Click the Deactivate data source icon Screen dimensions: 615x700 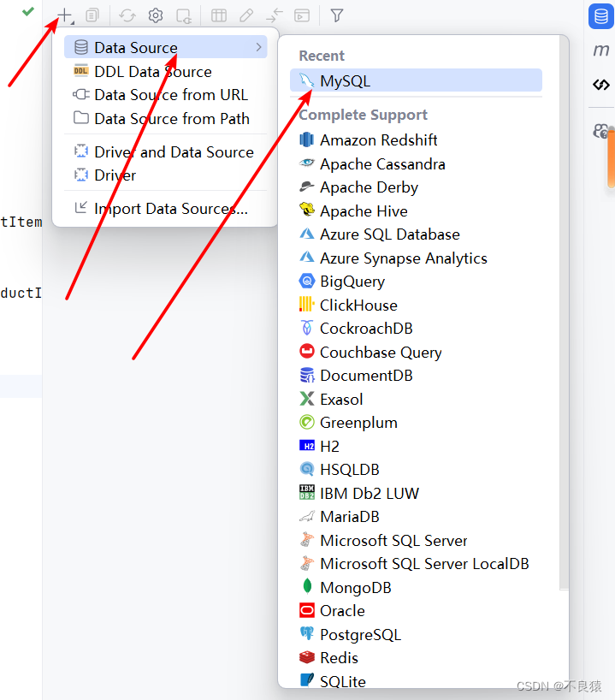(183, 16)
